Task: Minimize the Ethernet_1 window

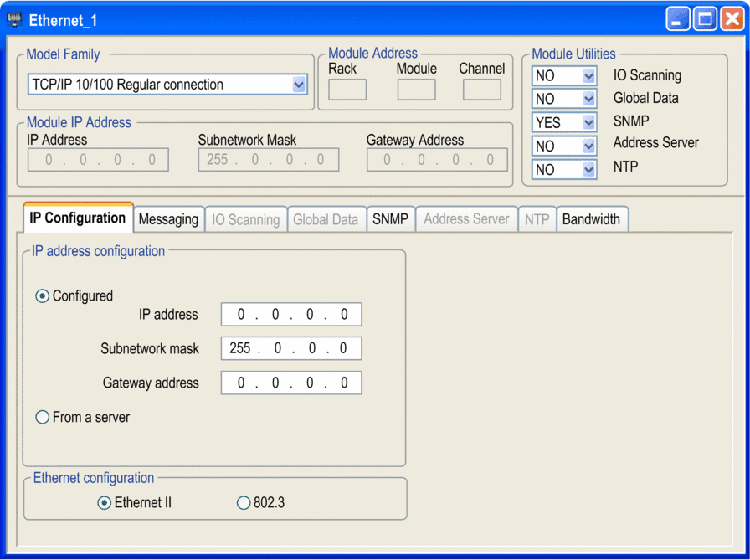Action: (678, 19)
